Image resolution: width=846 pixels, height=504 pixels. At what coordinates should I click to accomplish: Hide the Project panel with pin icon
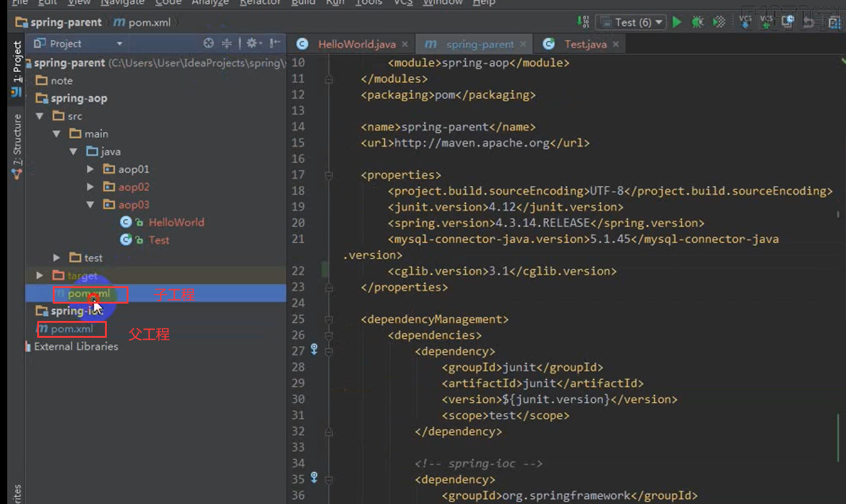[x=275, y=43]
